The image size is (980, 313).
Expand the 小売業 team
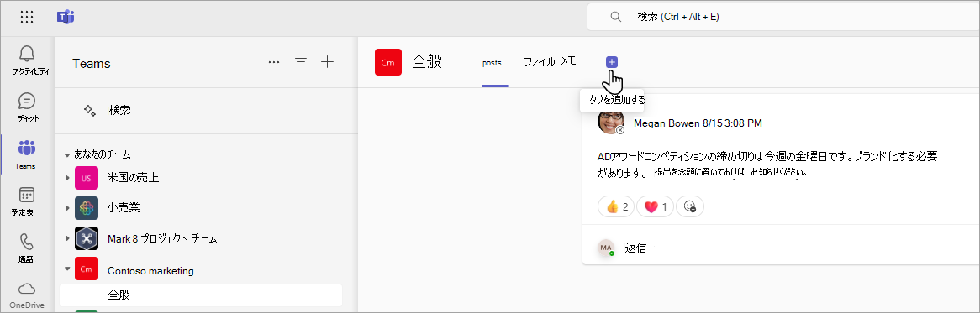(67, 207)
